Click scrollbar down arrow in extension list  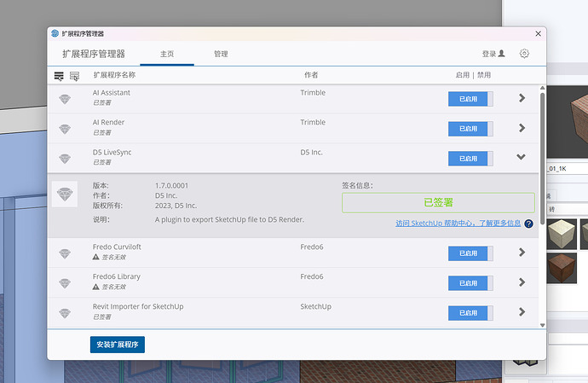[542, 325]
